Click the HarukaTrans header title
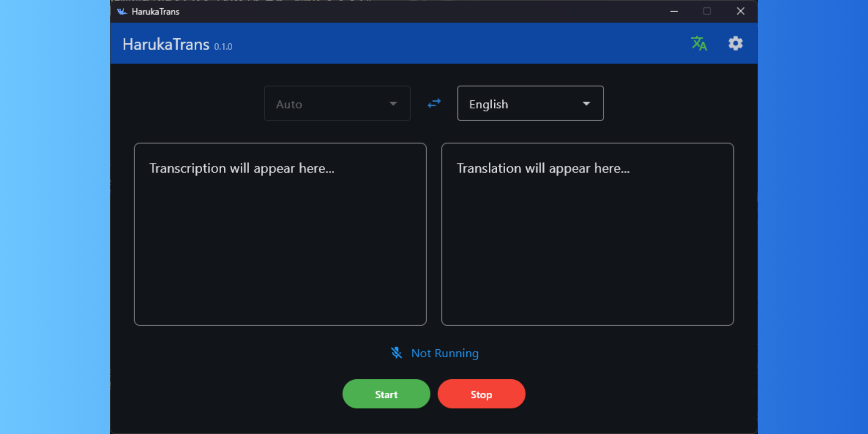Screen dimensions: 868x434 [x=166, y=45]
